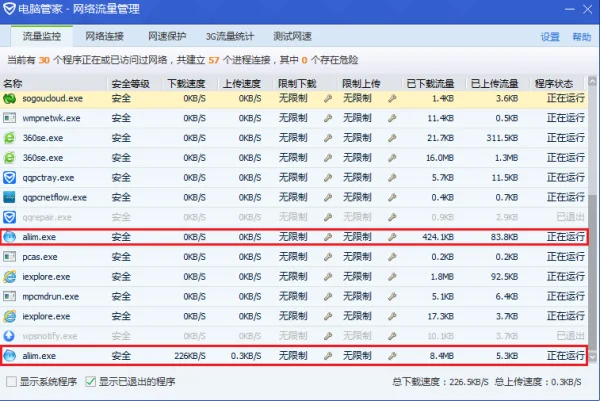Click the qqrepair.exe shield icon
Screen dimensions: 600x401
point(10,217)
